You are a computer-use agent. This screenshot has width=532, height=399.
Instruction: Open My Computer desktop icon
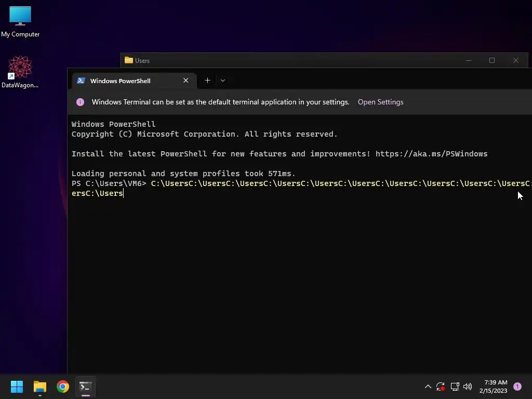pos(20,21)
